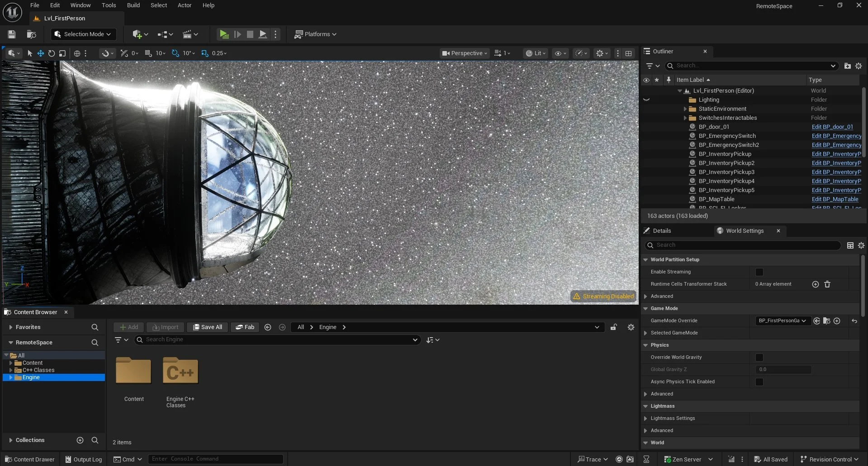
Task: Click the Eject play button
Action: pyautogui.click(x=262, y=34)
